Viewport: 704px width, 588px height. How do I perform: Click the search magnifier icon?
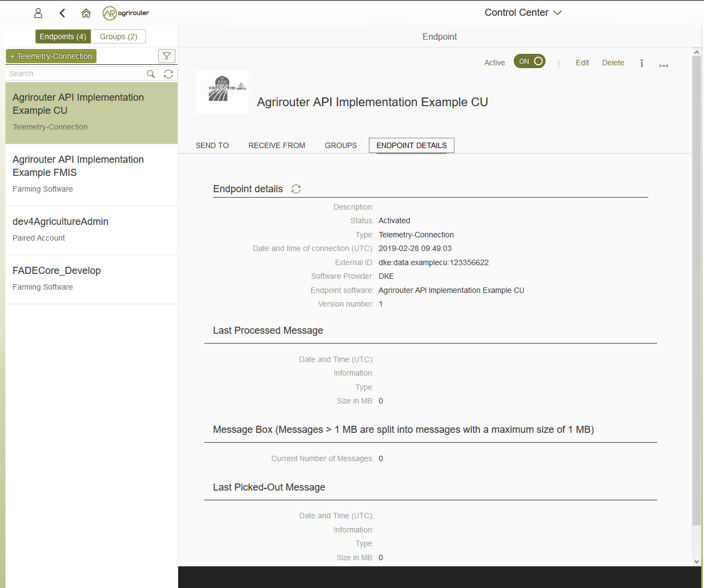tap(151, 73)
